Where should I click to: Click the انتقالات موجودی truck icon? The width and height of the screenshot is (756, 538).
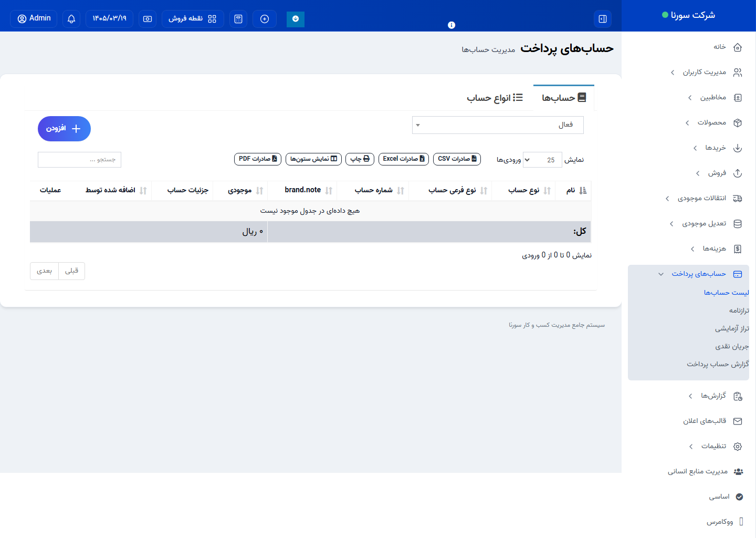click(x=738, y=199)
